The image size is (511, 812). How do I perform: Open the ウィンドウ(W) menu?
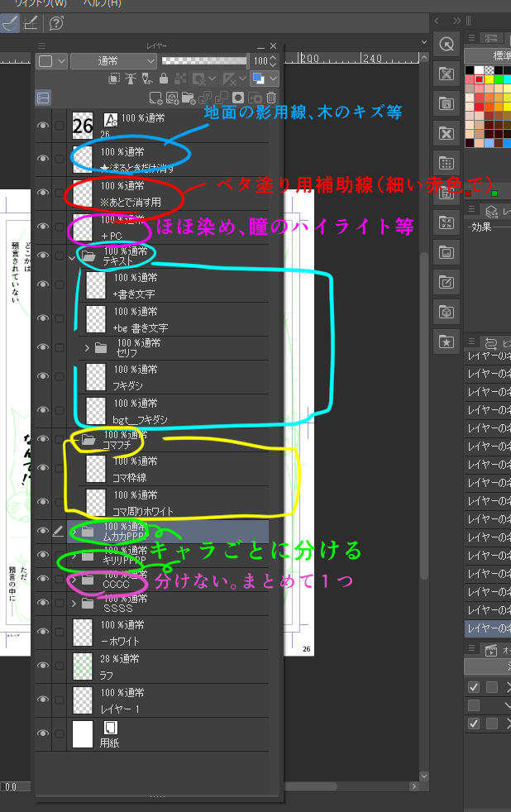(40, 4)
